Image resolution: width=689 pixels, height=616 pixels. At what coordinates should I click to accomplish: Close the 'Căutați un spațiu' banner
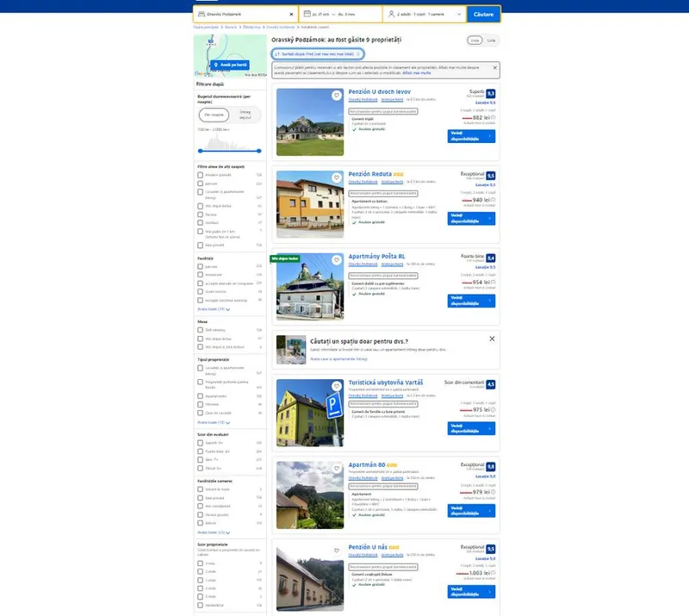pyautogui.click(x=492, y=339)
